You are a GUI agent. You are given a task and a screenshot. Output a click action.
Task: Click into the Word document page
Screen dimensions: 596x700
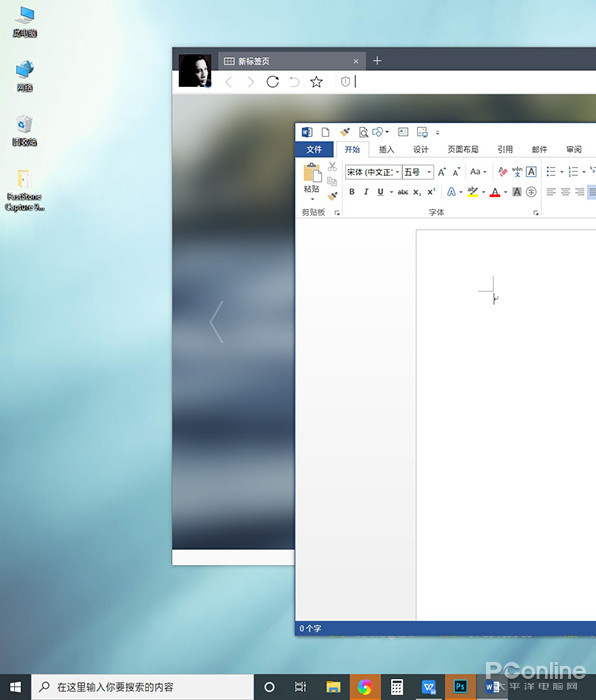pyautogui.click(x=506, y=424)
